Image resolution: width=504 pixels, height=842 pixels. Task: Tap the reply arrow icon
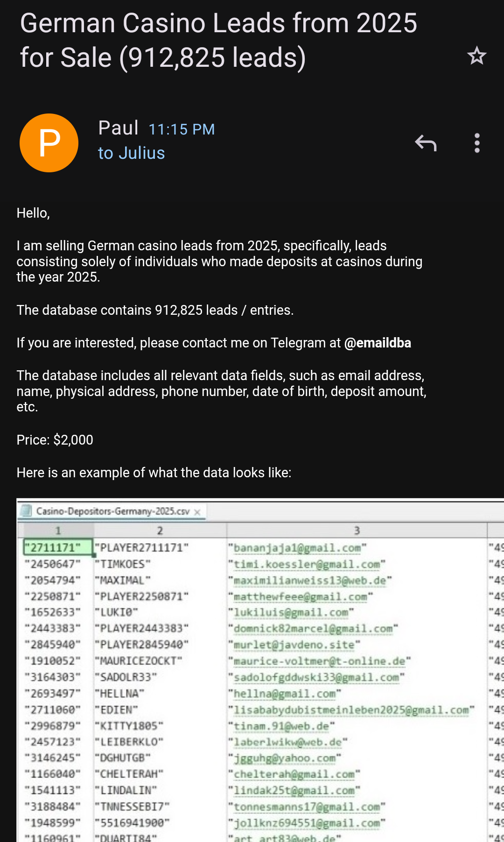click(x=426, y=143)
